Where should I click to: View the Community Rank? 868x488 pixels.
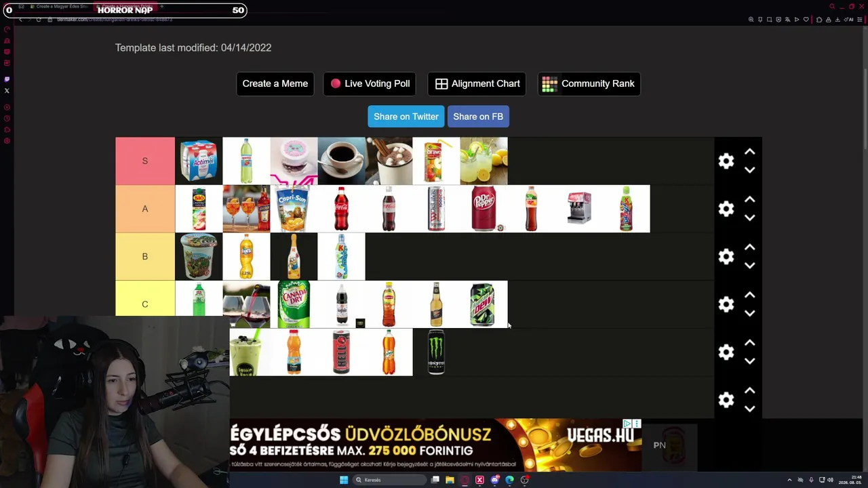tap(589, 83)
